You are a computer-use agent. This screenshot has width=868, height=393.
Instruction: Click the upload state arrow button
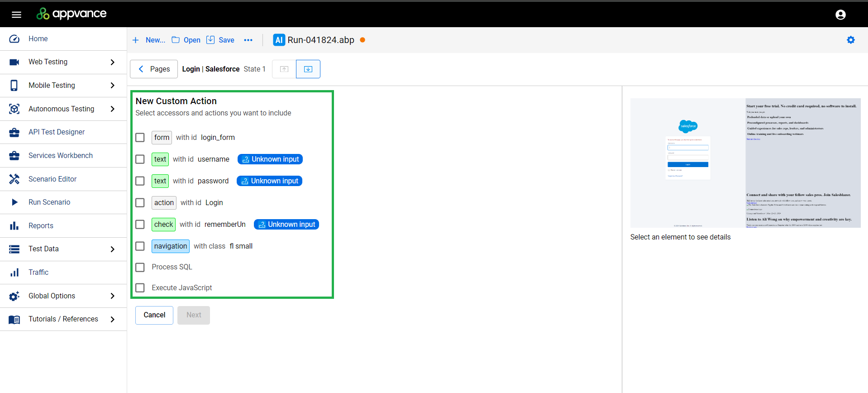click(284, 69)
